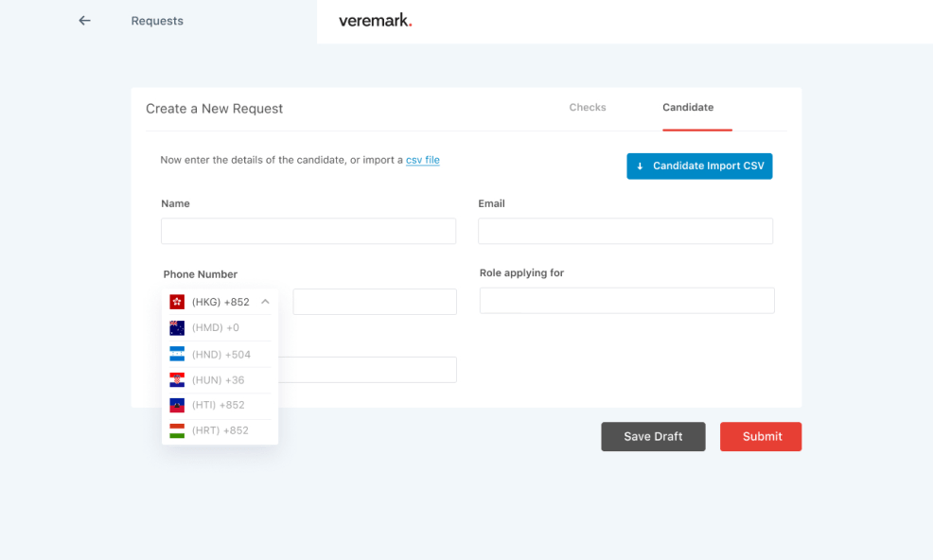Click the veremark logo
The image size is (933, 560).
click(x=376, y=21)
